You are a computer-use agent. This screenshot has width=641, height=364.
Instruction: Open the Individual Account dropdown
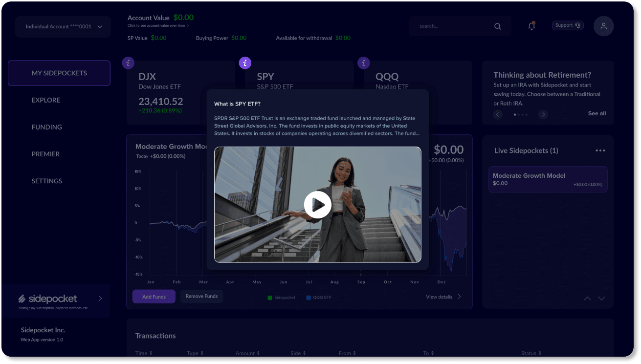pos(63,26)
